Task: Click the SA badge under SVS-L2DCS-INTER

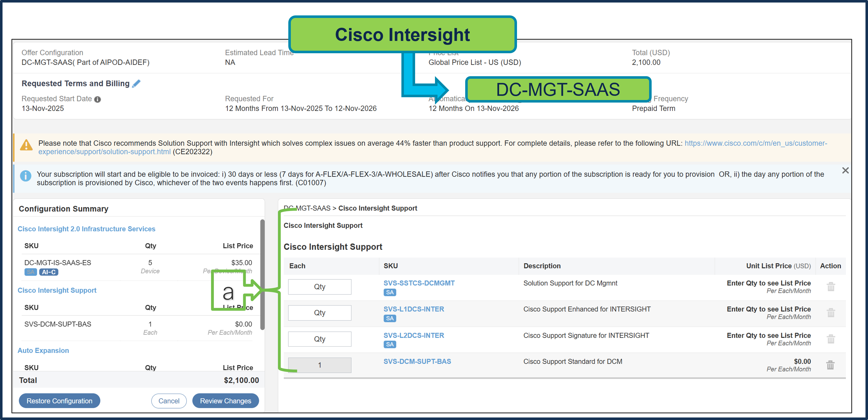Action: 390,344
